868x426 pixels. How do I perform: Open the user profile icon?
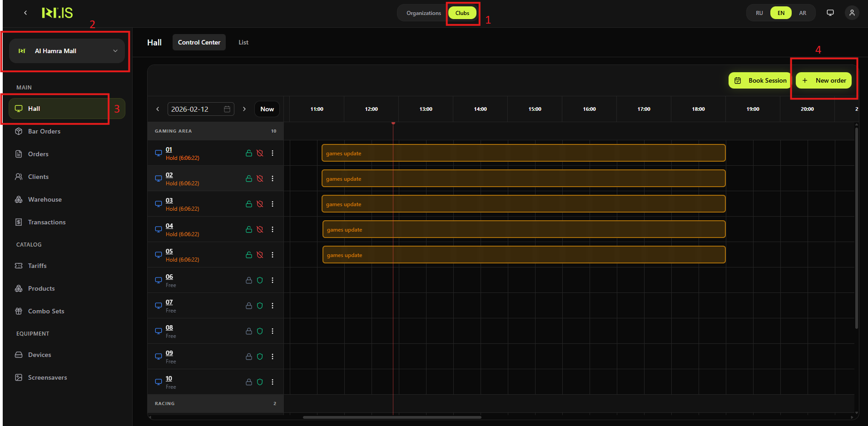pyautogui.click(x=852, y=13)
